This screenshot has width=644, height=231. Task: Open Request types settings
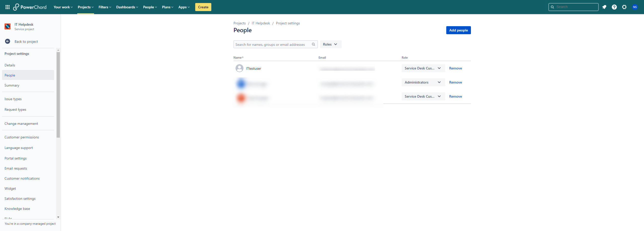point(28,109)
